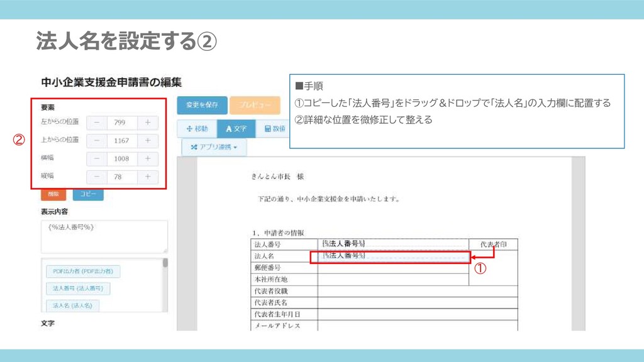Increase the 左からの位置 value with plus

148,123
